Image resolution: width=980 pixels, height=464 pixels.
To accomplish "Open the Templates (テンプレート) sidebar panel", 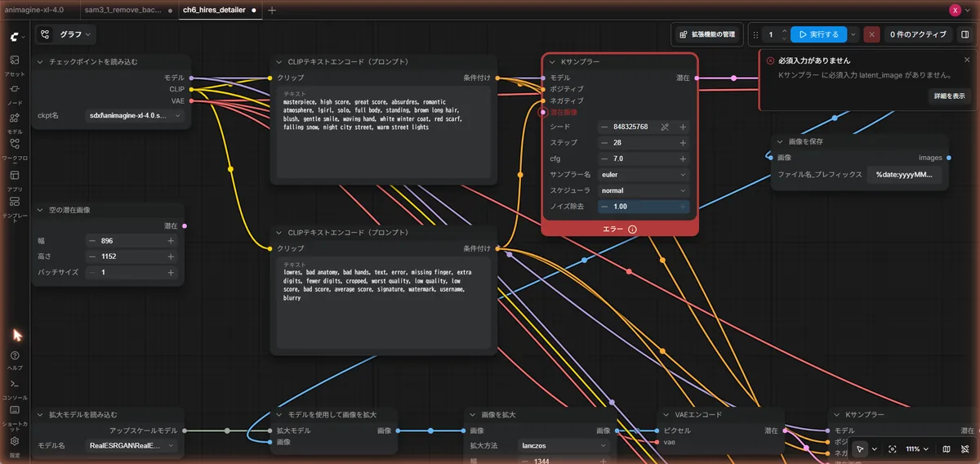I will (x=14, y=209).
